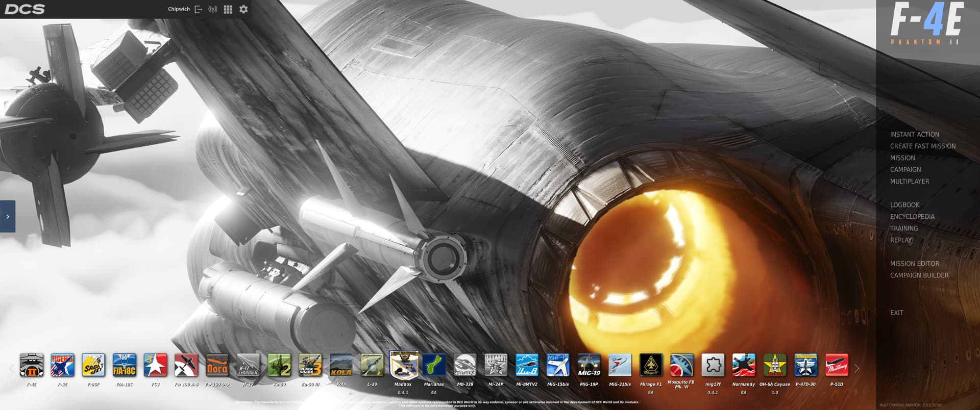The image size is (980, 410).
Task: Select the Marianas map module icon
Action: pos(434,365)
